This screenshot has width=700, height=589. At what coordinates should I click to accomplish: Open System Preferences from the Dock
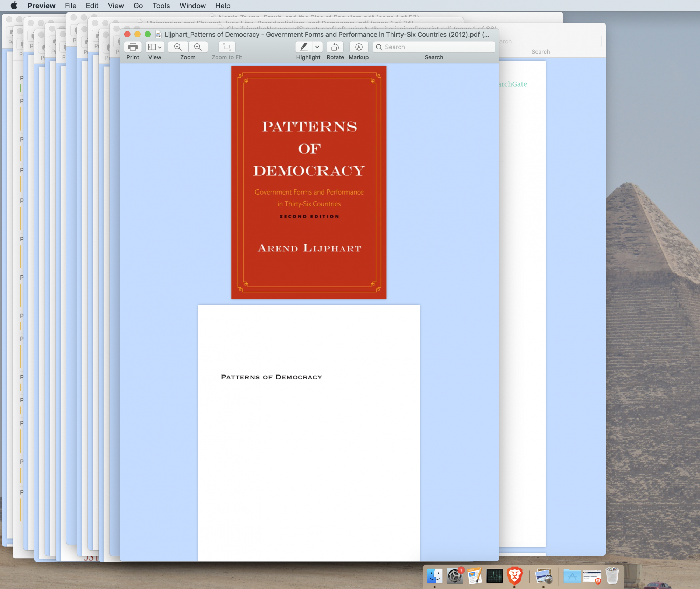454,576
